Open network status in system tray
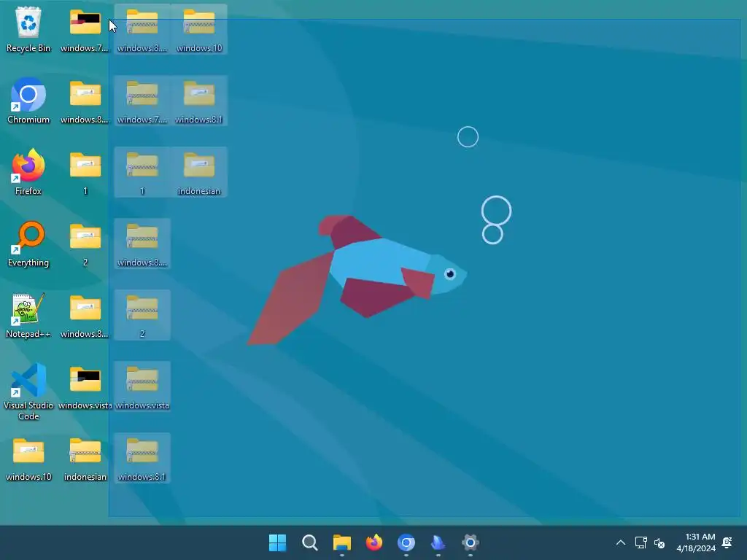This screenshot has width=747, height=560. pos(640,542)
